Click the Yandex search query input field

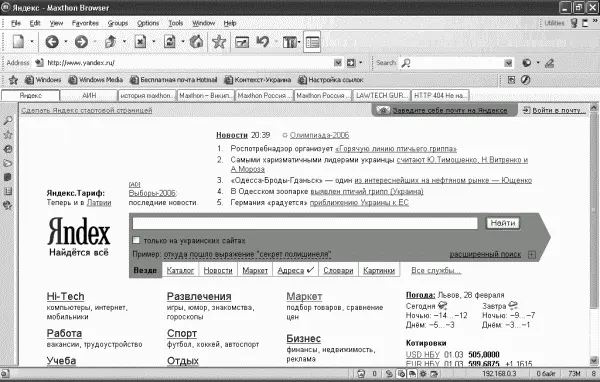click(305, 223)
